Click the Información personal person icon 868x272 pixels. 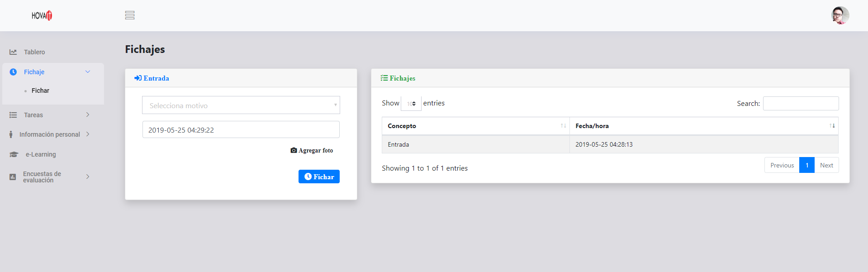tap(11, 134)
